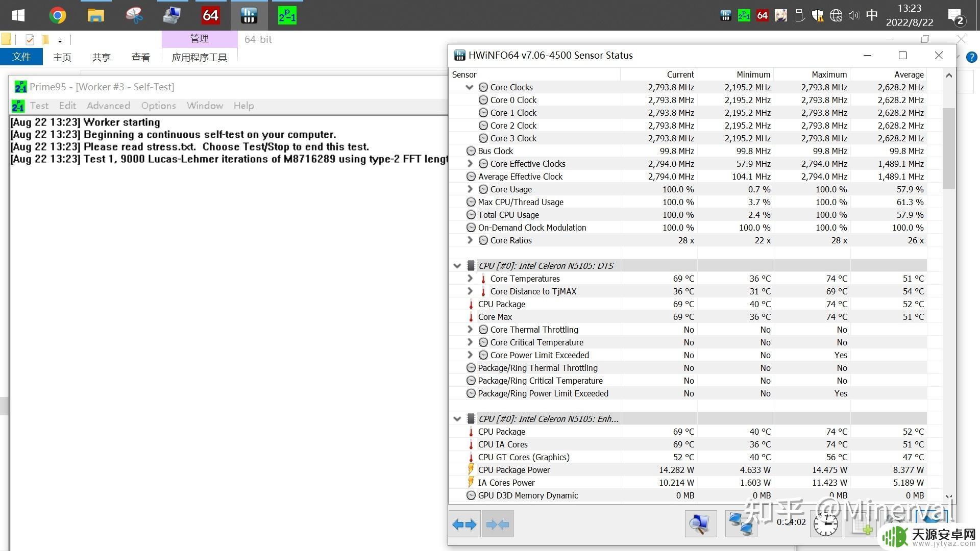Open the volume control in system tray
This screenshot has width=980, height=551.
[853, 15]
